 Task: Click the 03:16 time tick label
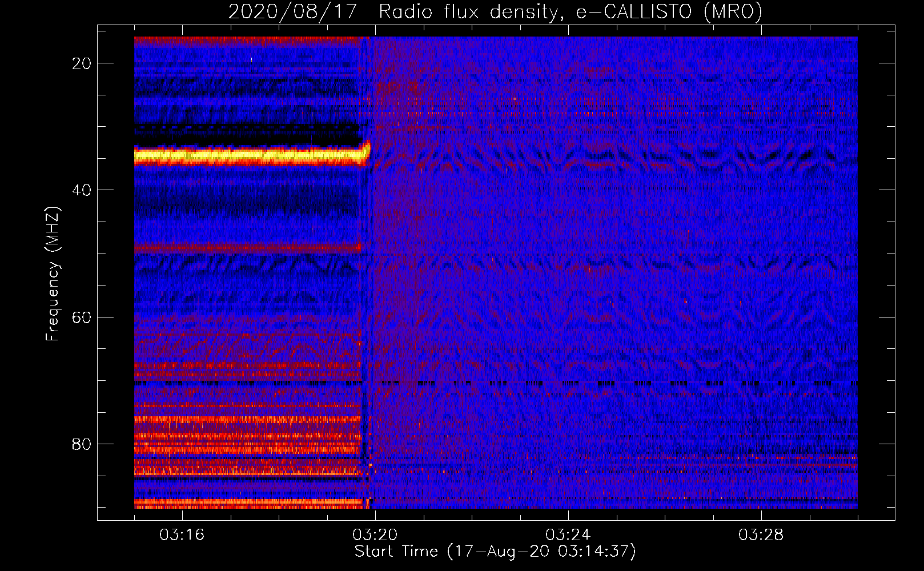click(x=182, y=535)
